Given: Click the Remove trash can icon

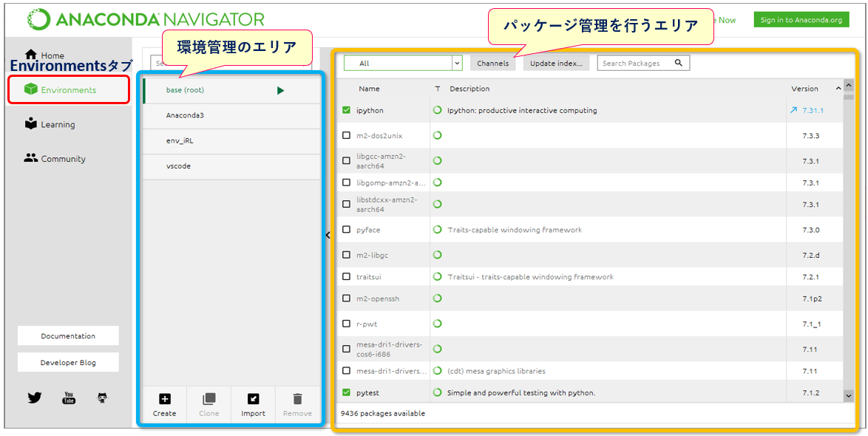Looking at the screenshot, I should point(297,399).
